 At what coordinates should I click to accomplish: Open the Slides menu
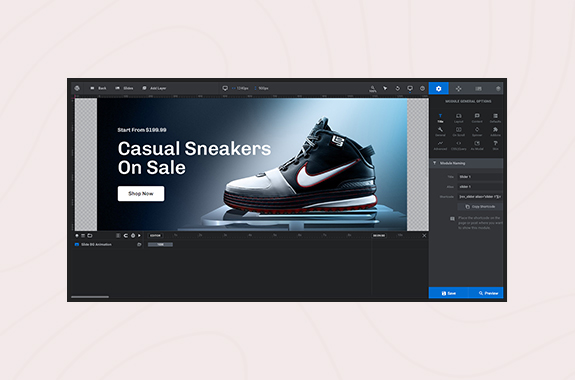coord(124,88)
